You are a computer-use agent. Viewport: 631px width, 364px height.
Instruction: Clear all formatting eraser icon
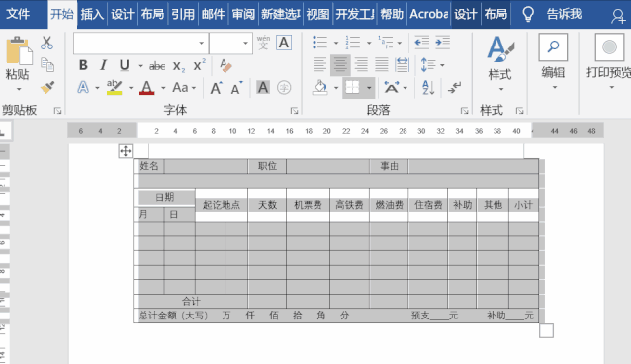225,65
